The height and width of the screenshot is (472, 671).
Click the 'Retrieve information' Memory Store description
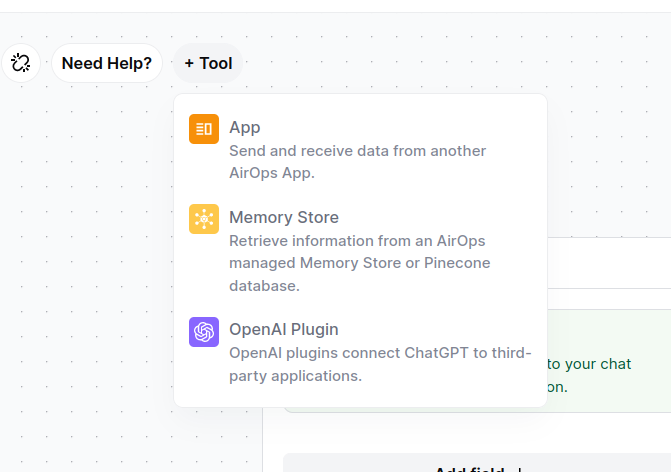(359, 263)
